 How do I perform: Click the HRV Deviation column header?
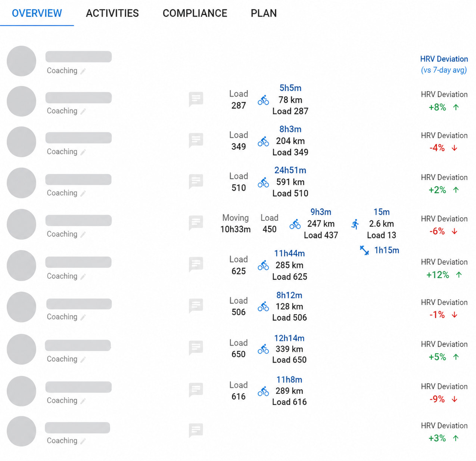(x=444, y=64)
